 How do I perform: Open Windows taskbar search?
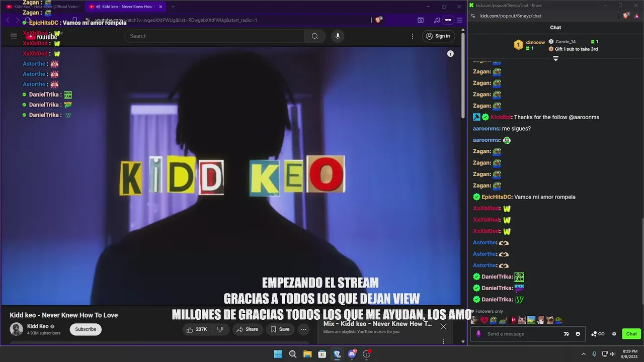coord(293,354)
